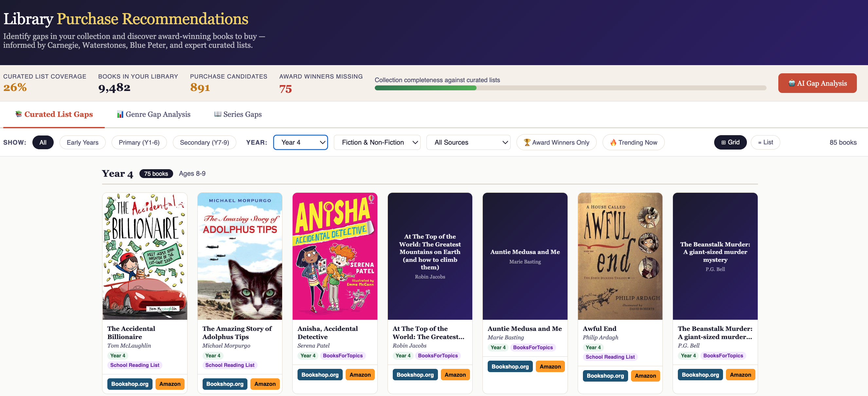868x396 pixels.
Task: Click the Award Winners Missing 75 value
Action: (x=285, y=89)
